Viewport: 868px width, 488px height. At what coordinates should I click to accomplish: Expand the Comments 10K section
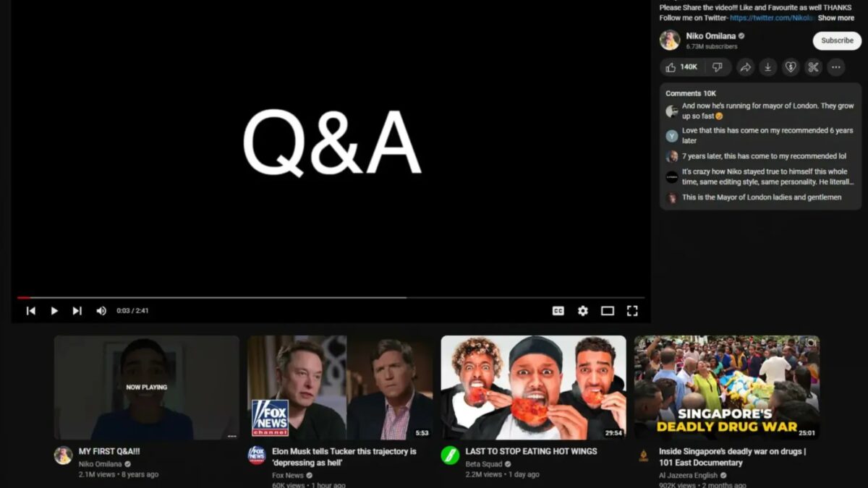[691, 93]
